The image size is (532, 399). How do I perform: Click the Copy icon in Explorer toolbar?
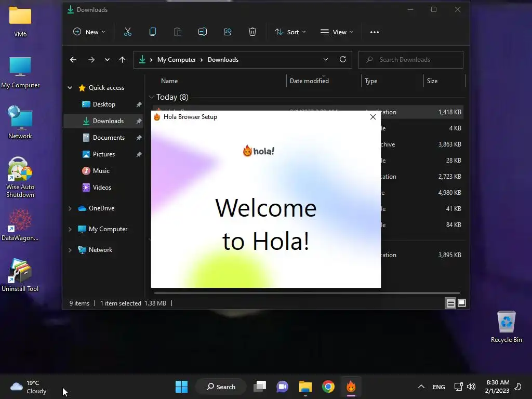click(x=153, y=32)
